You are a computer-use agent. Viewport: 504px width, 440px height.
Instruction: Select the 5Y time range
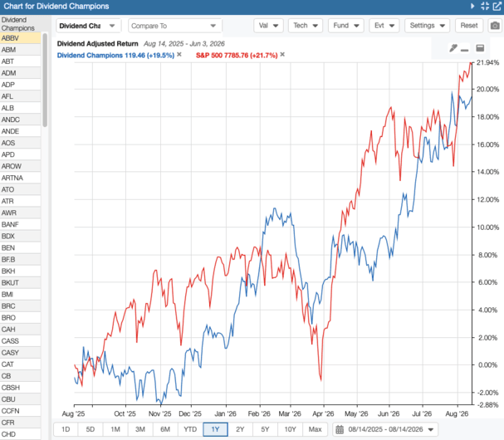tap(265, 429)
